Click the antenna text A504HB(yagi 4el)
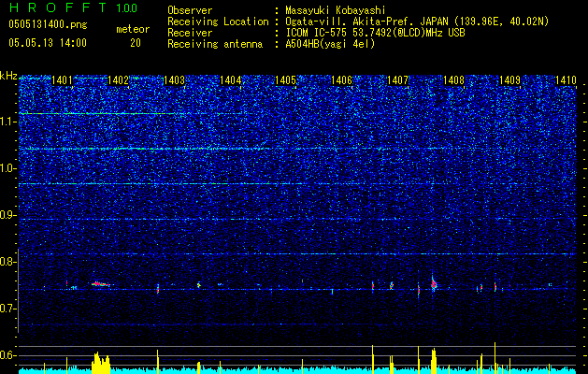588x374 pixels. [330, 44]
